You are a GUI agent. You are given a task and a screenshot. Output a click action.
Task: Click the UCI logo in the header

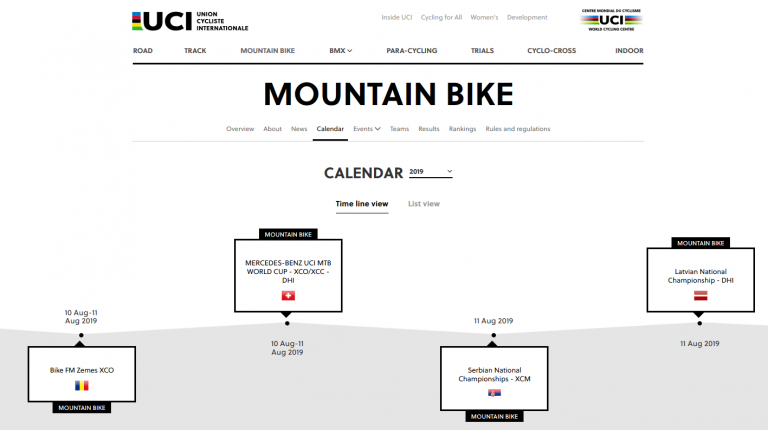[190, 21]
